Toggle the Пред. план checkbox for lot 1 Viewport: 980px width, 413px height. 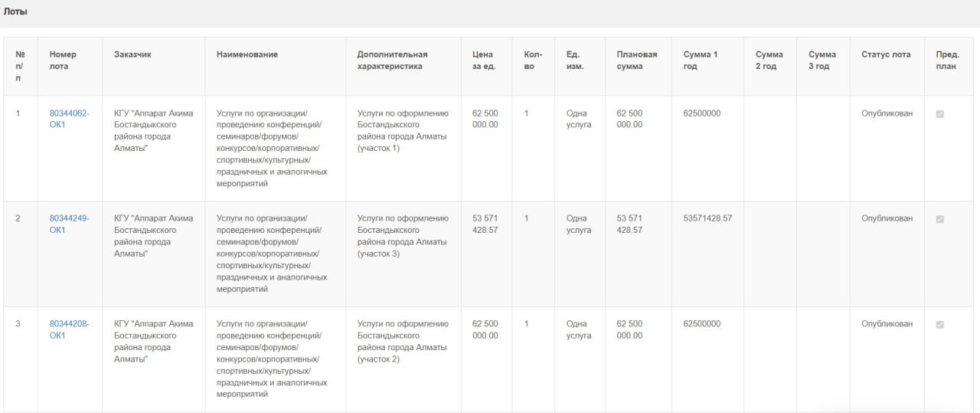[x=940, y=114]
